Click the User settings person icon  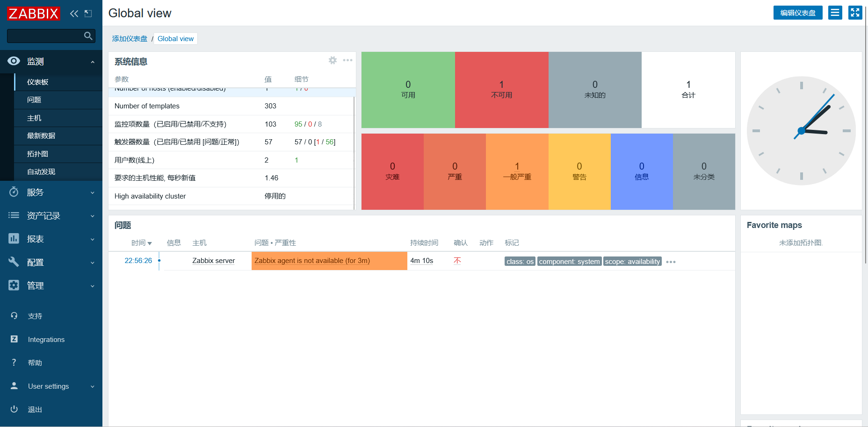[x=14, y=386]
